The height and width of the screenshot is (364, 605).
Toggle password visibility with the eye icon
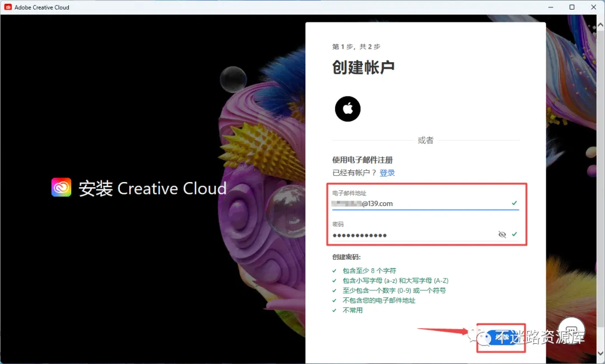point(502,235)
